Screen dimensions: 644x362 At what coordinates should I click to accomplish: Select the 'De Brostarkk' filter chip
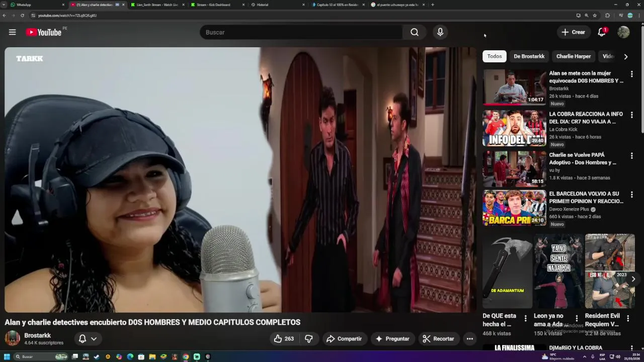(529, 56)
